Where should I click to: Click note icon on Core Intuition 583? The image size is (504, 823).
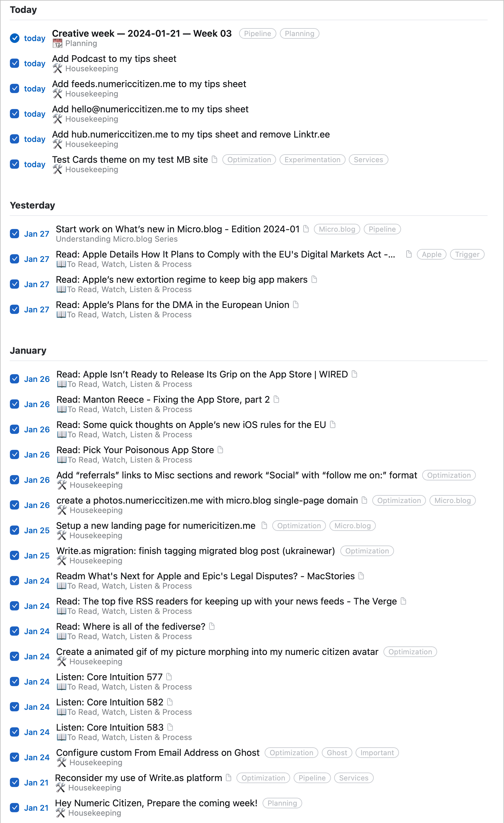170,727
